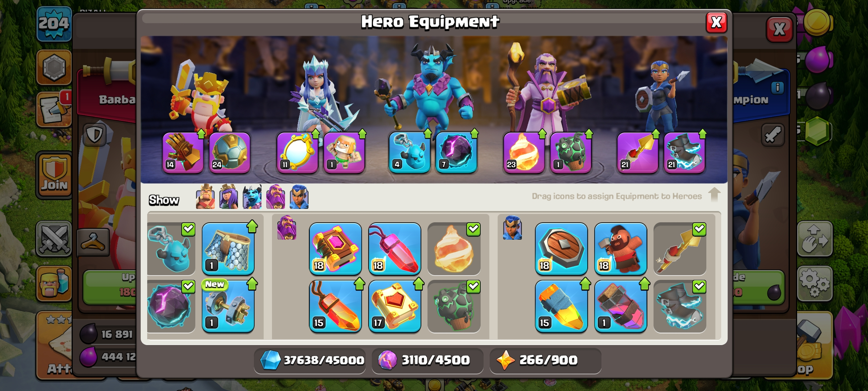Open Barbarian King's Spiky Ball slot level 24

point(230,152)
